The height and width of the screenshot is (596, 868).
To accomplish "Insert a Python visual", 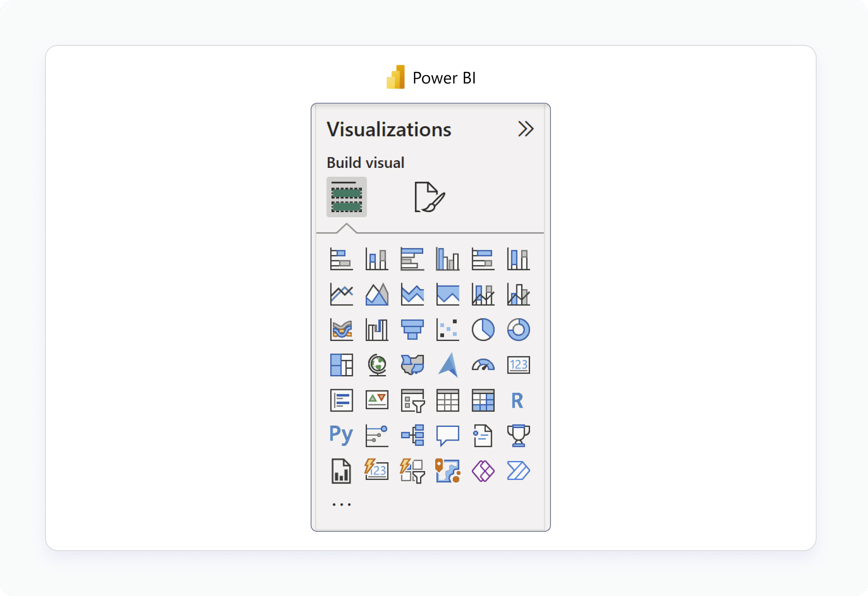I will (x=341, y=435).
